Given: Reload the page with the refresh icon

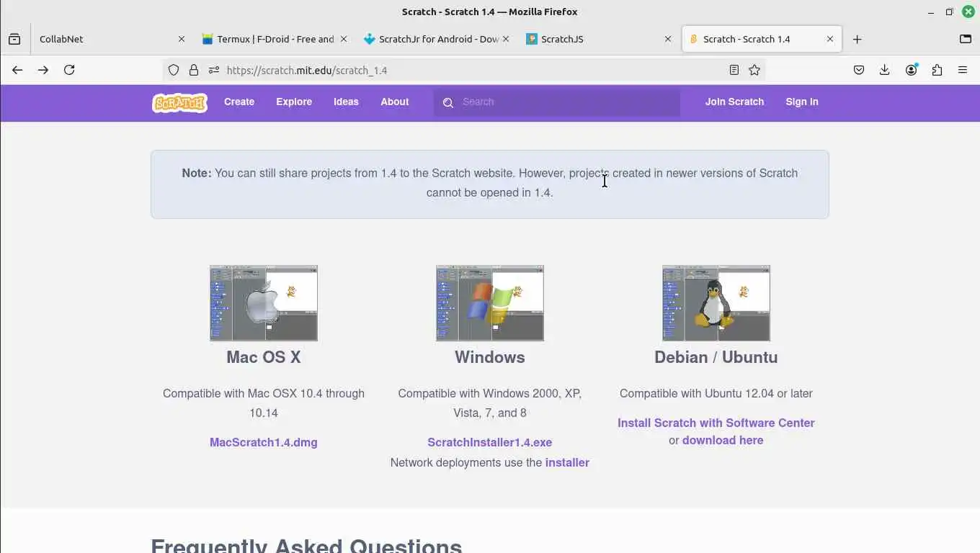Looking at the screenshot, I should pos(69,70).
